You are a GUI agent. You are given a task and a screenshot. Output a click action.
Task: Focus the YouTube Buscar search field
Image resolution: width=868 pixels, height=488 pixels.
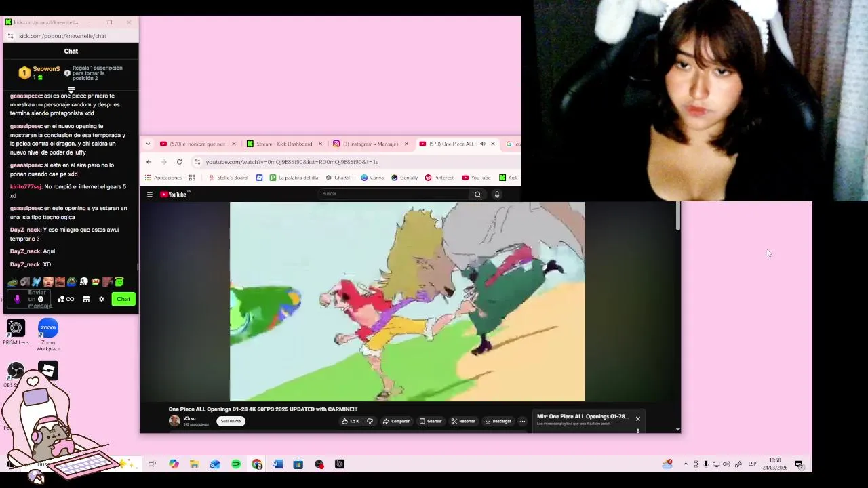[x=393, y=194]
